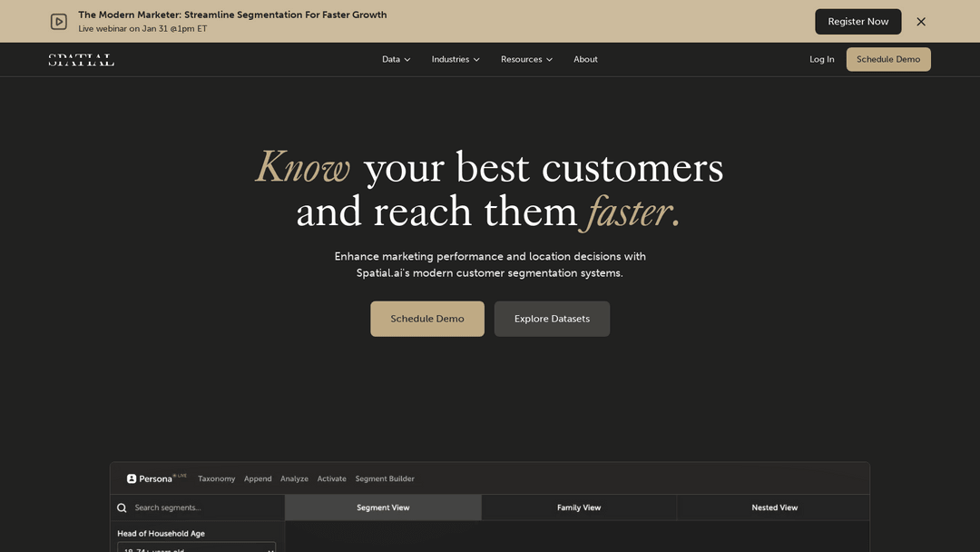This screenshot has width=980, height=552.
Task: Switch to the Family View tab
Action: click(x=579, y=508)
